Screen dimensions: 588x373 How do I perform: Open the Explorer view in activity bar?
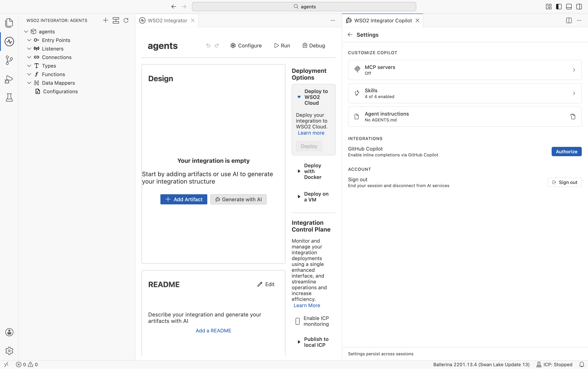(x=9, y=23)
